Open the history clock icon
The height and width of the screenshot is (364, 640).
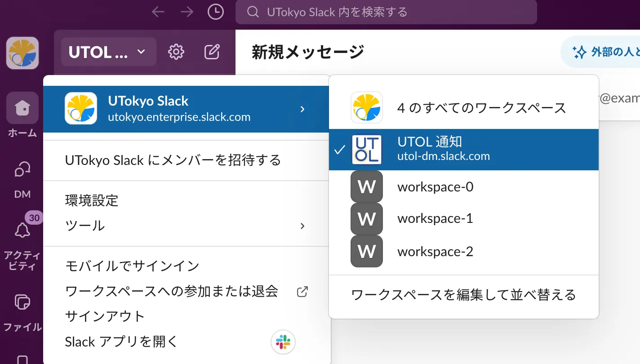point(216,12)
